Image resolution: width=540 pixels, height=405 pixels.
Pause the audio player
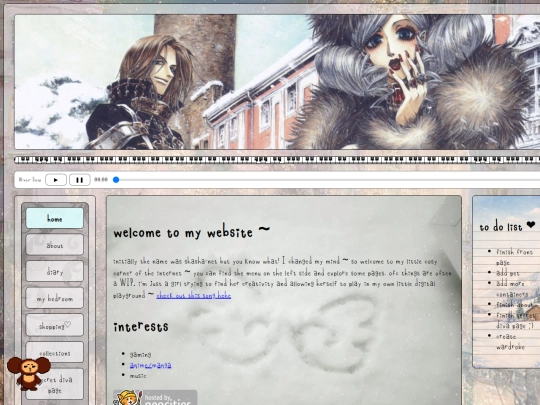tap(80, 180)
